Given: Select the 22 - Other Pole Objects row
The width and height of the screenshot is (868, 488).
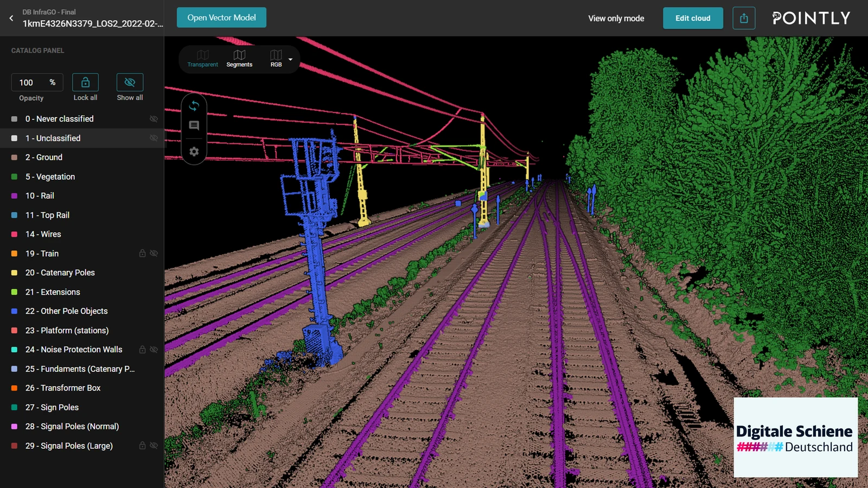Looking at the screenshot, I should pyautogui.click(x=82, y=311).
